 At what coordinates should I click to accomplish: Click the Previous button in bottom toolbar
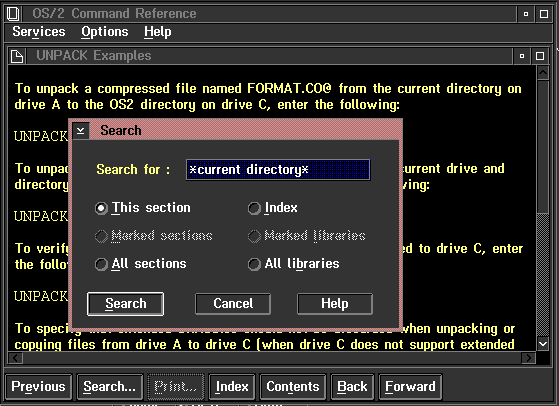point(39,387)
